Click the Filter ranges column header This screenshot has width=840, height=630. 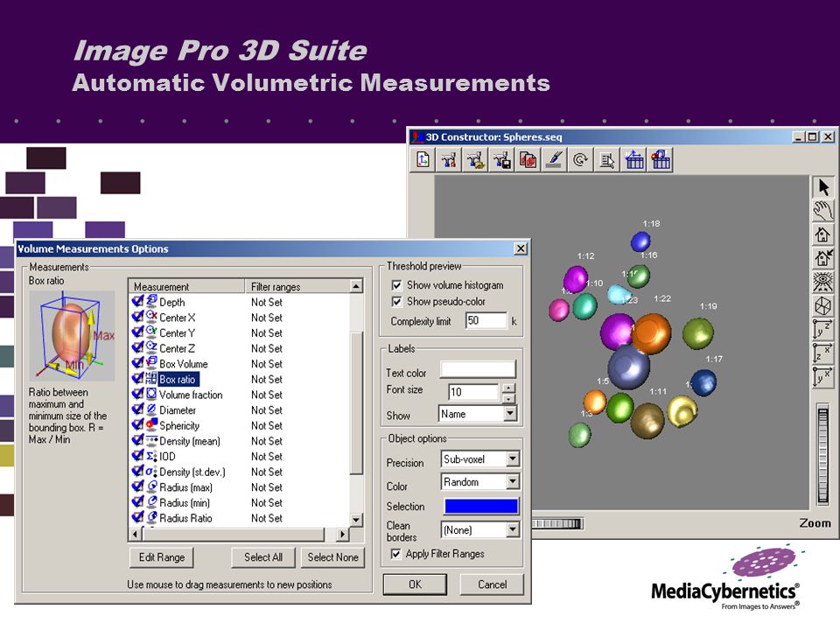click(x=297, y=287)
